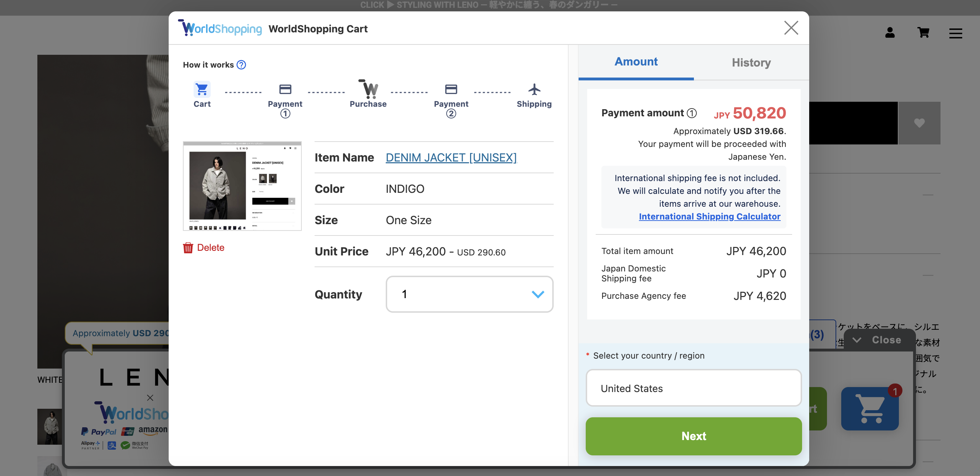
Task: Close the WorldShopping Cart dialog
Action: coord(791,28)
